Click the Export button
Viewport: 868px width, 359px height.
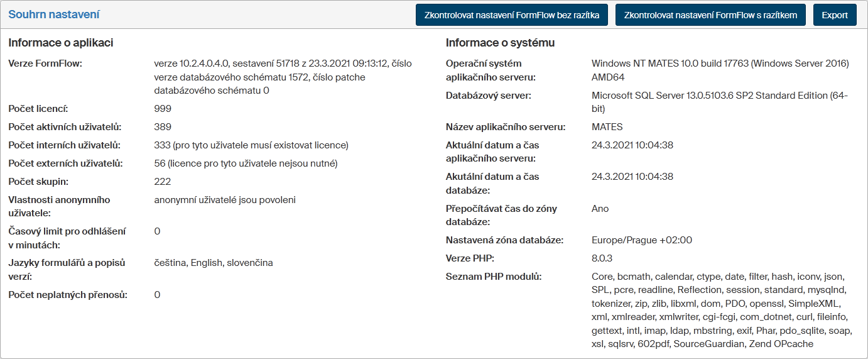(x=835, y=15)
